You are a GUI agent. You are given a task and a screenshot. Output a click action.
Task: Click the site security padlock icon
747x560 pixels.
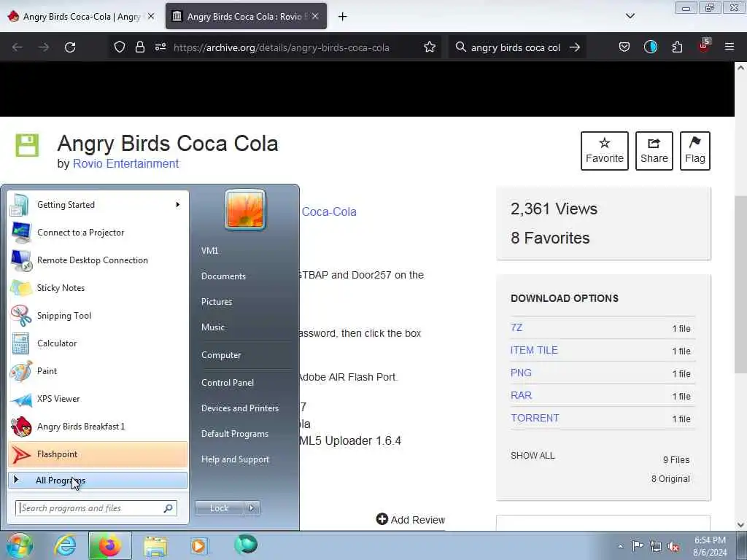139,47
